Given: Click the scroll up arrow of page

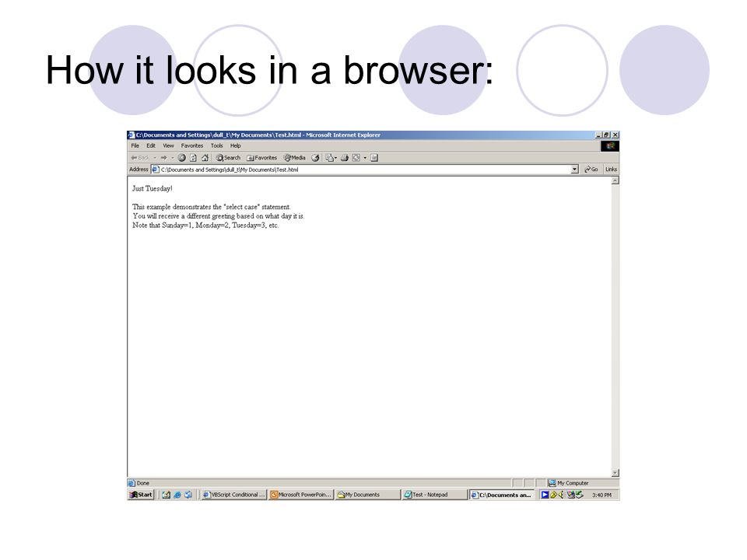Looking at the screenshot, I should tap(615, 180).
